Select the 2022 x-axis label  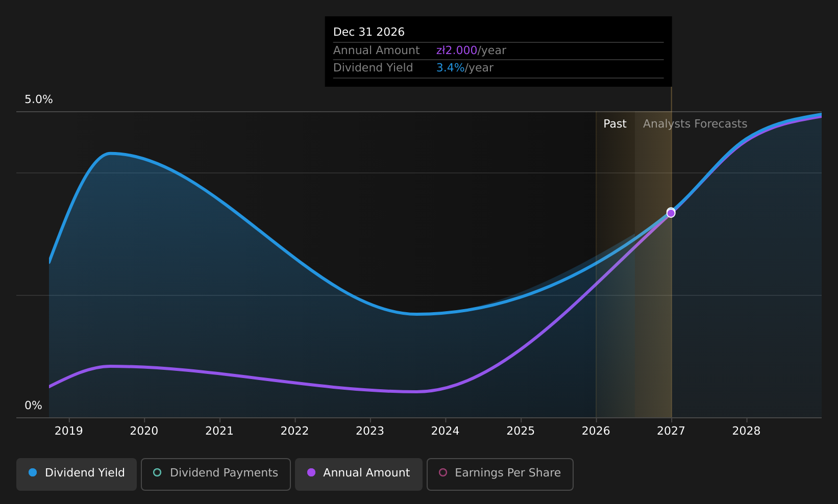[x=294, y=431]
